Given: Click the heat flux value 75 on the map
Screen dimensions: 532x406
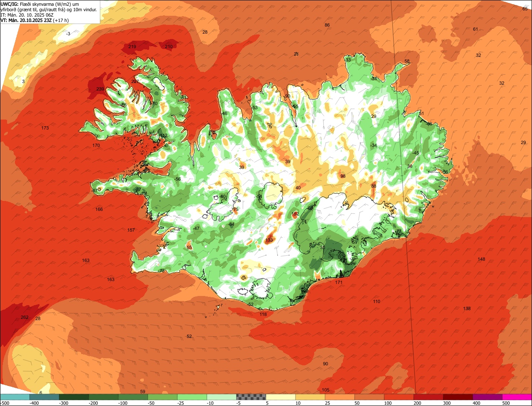Looking at the screenshot, I should [x=236, y=210].
